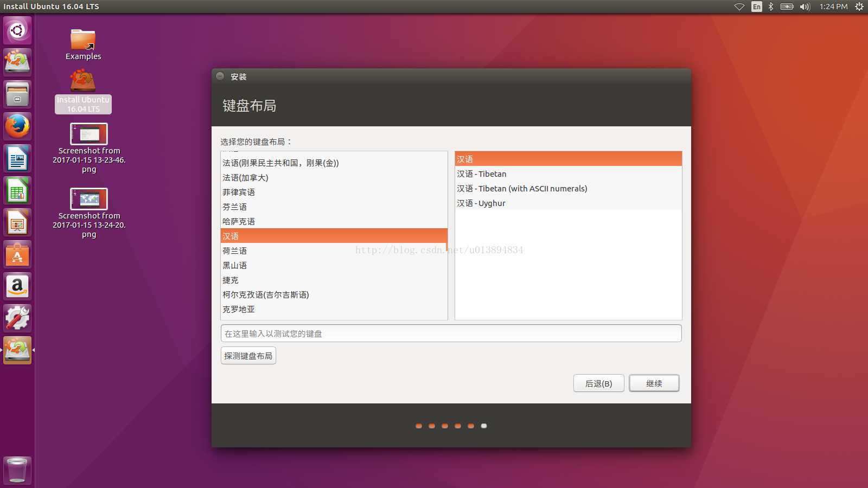
Task: Focus the keyboard test input field
Action: point(451,333)
